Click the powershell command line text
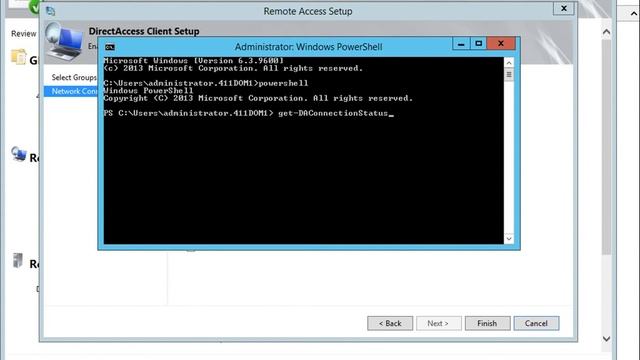This screenshot has height=360, width=640. pyautogui.click(x=206, y=83)
